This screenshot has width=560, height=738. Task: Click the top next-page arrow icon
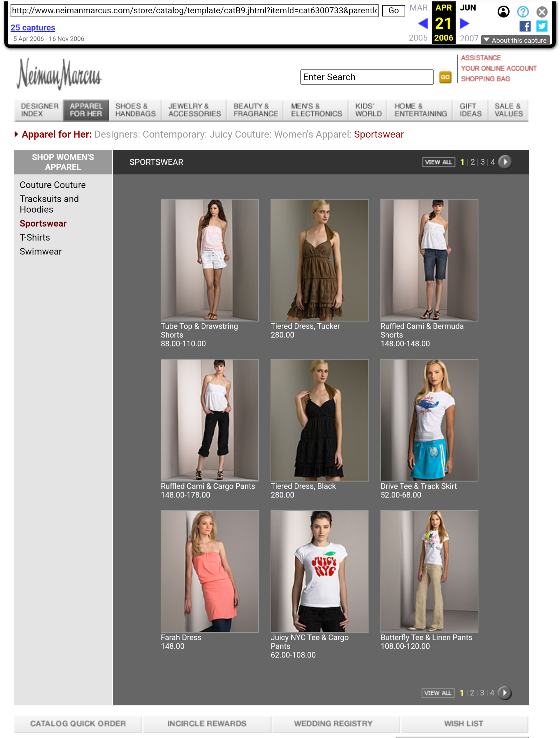[505, 162]
